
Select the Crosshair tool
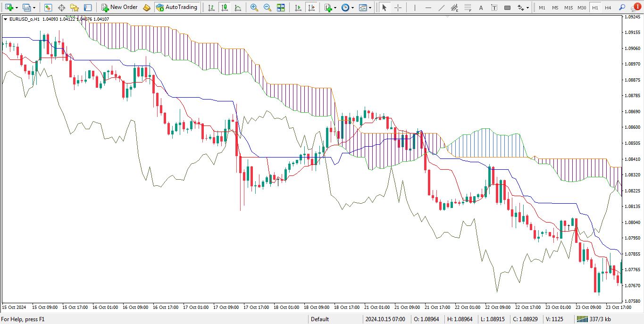[x=398, y=8]
